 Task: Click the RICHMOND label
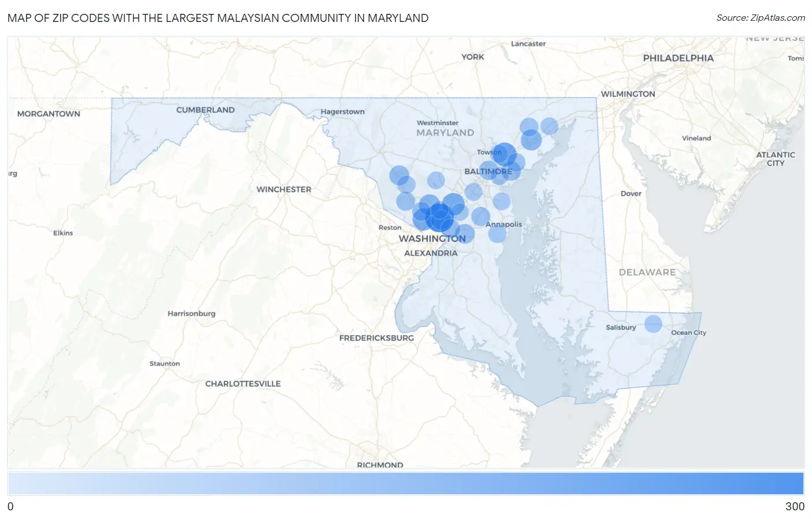pyautogui.click(x=380, y=465)
